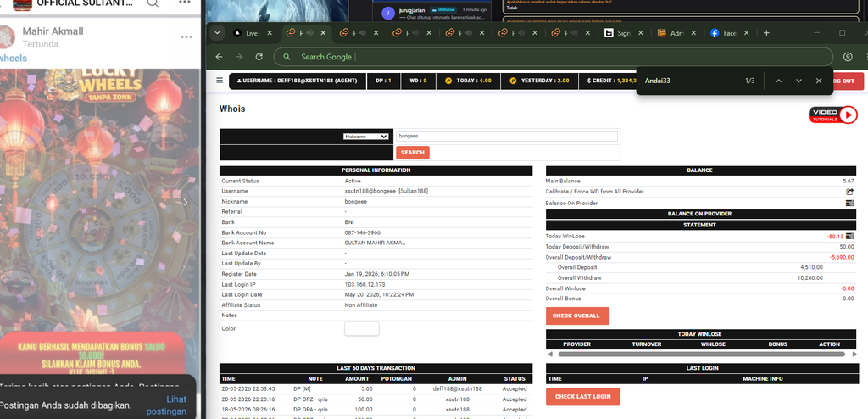This screenshot has width=868, height=419.
Task: Play the Video Tutorials button
Action: [x=832, y=115]
